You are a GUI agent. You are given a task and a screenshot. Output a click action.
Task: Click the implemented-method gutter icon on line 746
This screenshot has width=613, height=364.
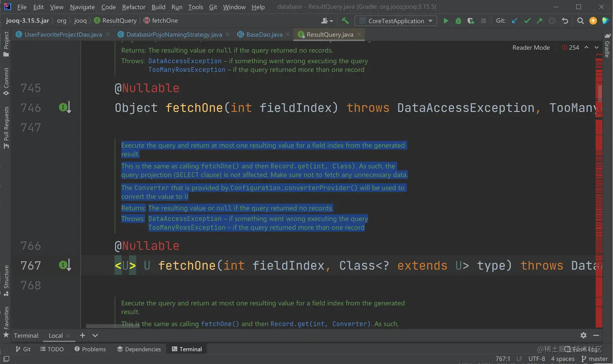click(65, 107)
